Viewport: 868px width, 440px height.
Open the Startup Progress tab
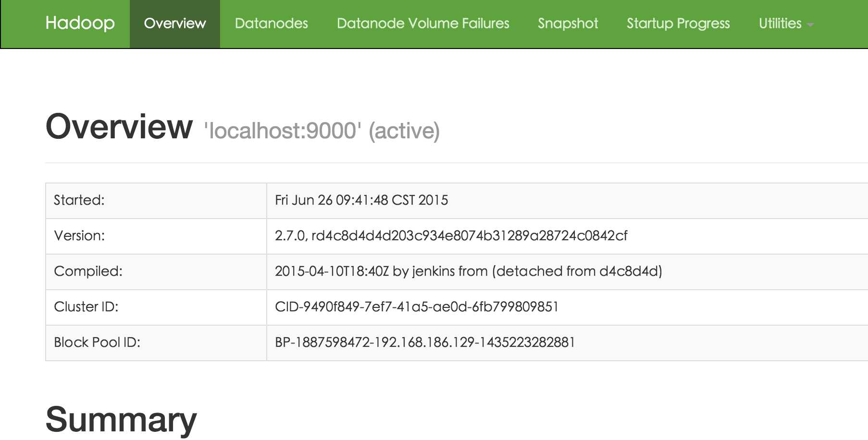coord(678,24)
